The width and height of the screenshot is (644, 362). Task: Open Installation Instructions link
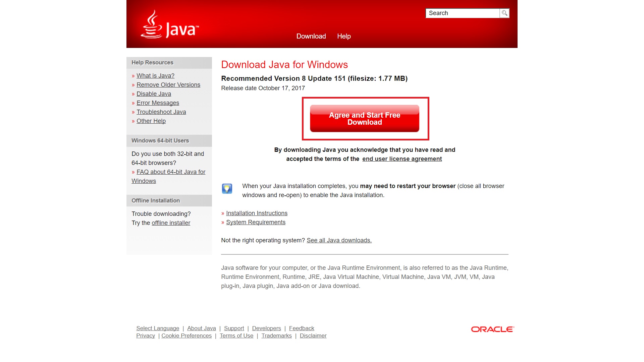coord(257,213)
